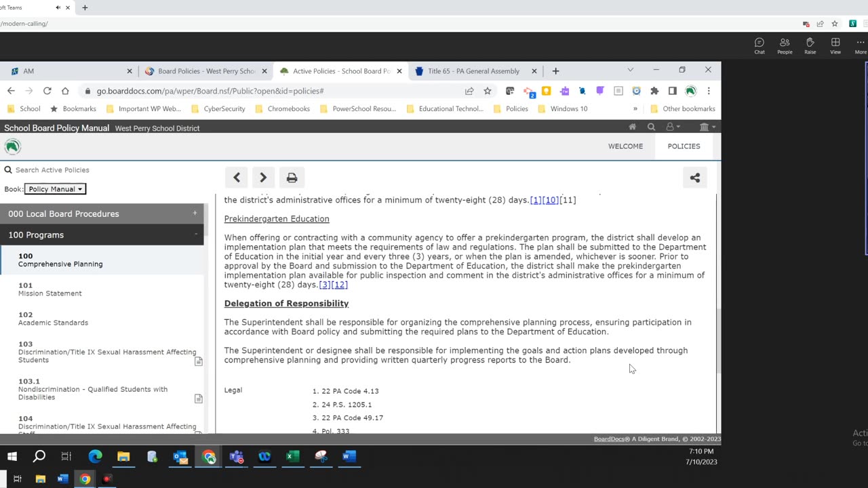Viewport: 868px width, 488px height.
Task: Go to previous policy with left arrow
Action: (237, 178)
